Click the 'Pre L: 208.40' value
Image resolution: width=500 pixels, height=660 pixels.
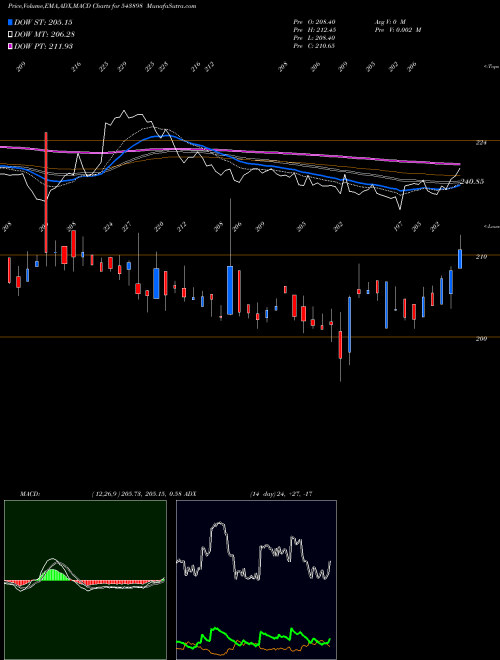click(x=314, y=38)
